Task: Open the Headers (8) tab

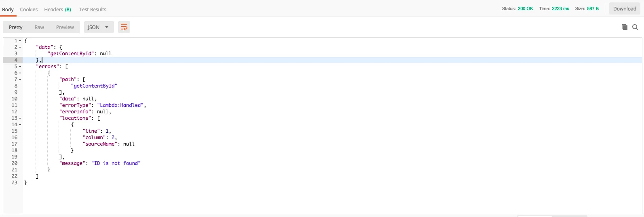Action: pos(57,9)
